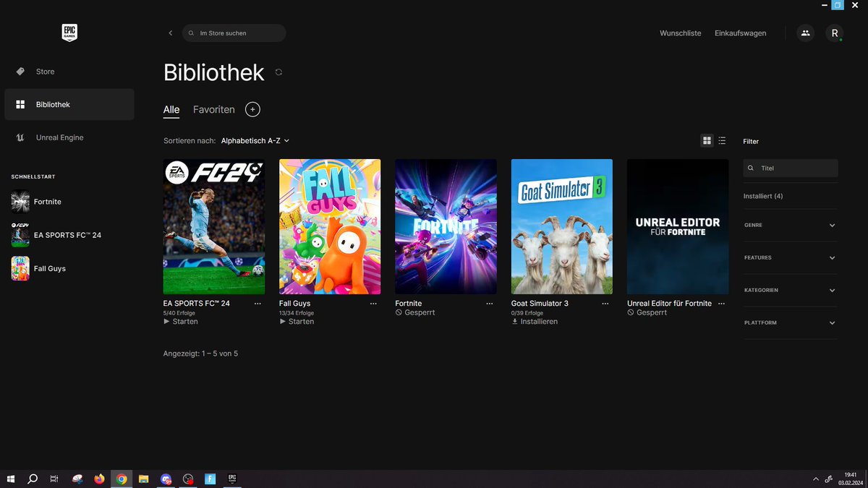Click the 13/34 Erfolge text

point(297,313)
